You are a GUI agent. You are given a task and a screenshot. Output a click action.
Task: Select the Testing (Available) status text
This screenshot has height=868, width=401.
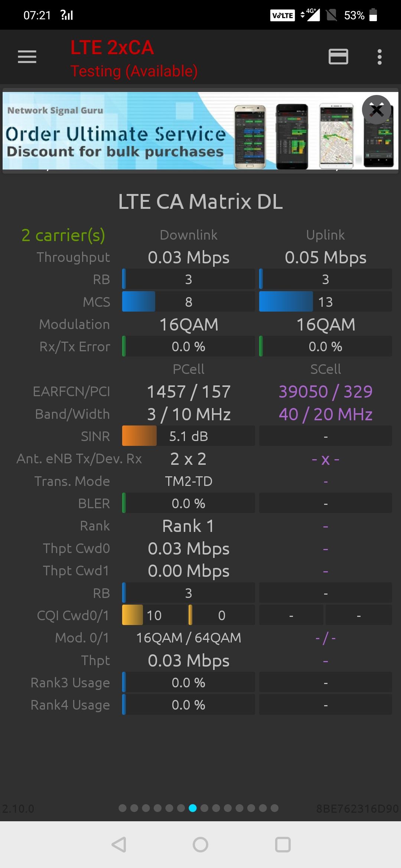click(134, 71)
